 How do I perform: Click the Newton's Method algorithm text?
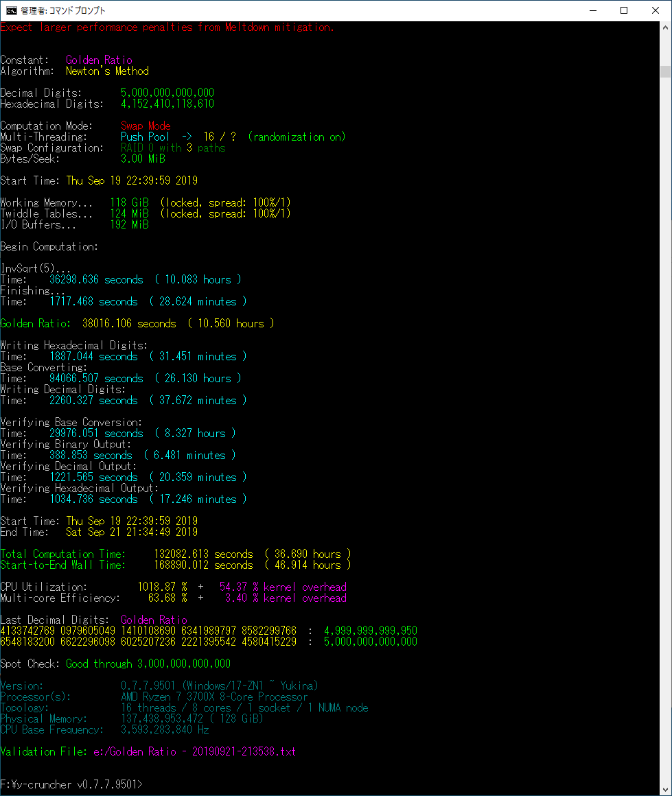click(107, 71)
